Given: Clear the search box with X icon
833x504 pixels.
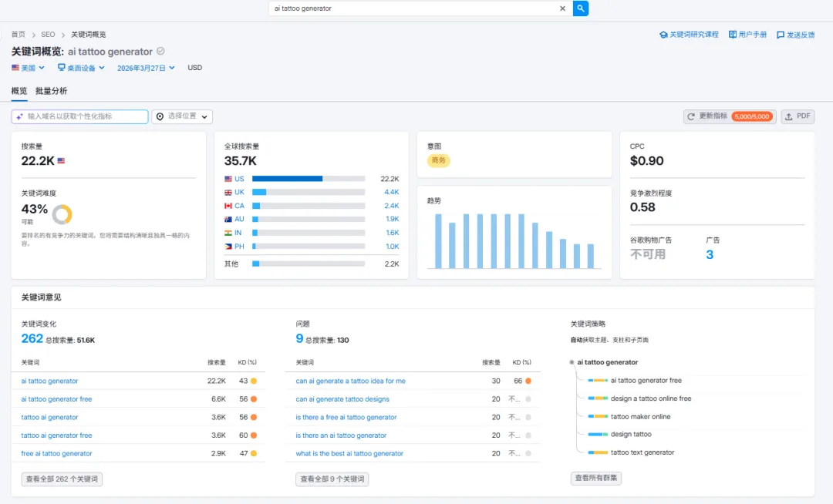Looking at the screenshot, I should pos(562,8).
